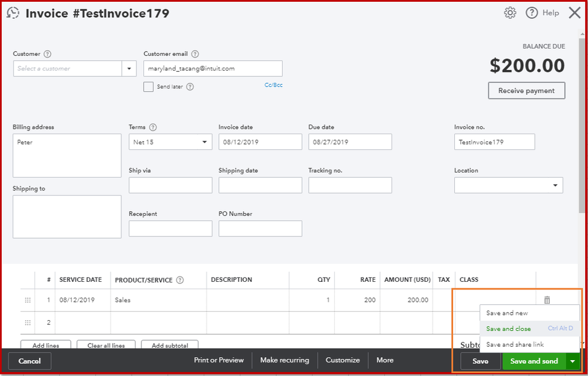This screenshot has width=588, height=376.
Task: Click the QTY cell showing 1
Action: [312, 300]
